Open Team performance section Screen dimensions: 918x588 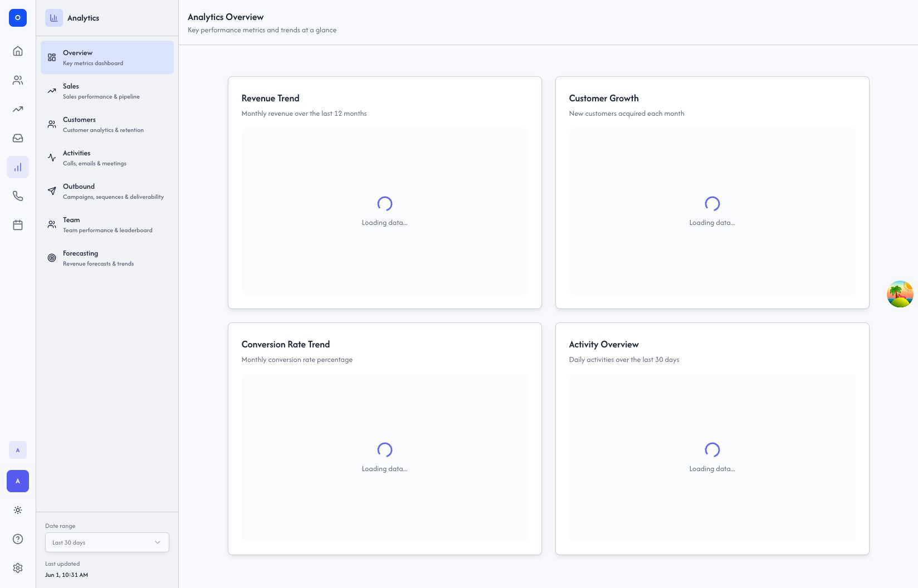(107, 224)
